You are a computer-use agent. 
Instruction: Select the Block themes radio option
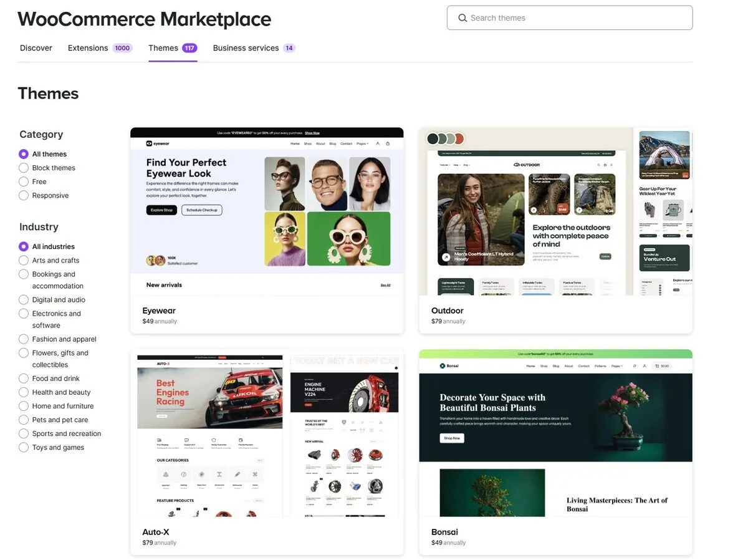24,168
